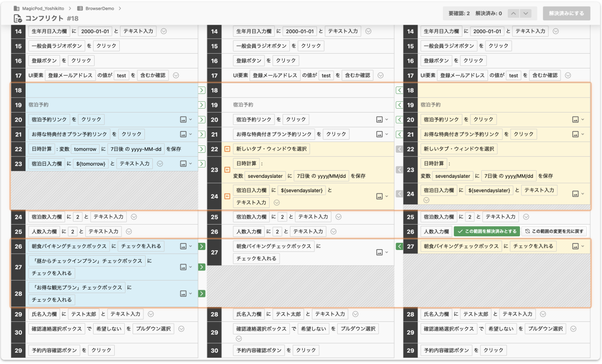
Task: Click この範囲の変更を元に戻す button
Action: [554, 231]
